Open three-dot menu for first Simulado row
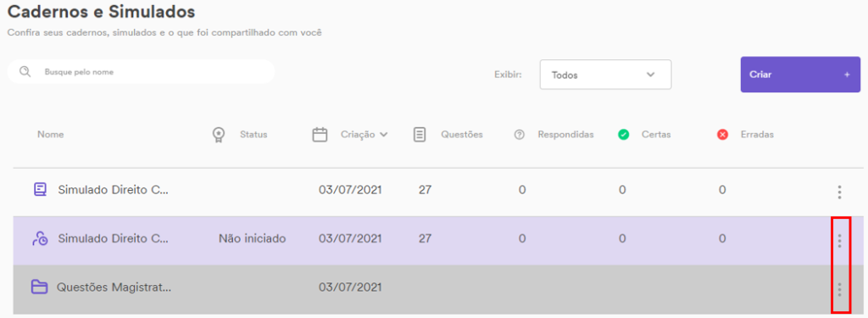This screenshot has height=318, width=868. pyautogui.click(x=839, y=192)
